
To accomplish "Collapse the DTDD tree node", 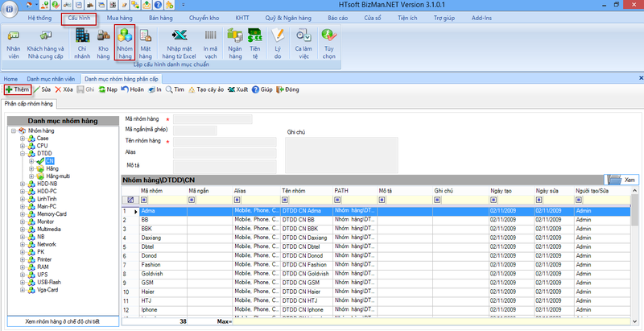I will pos(23,153).
